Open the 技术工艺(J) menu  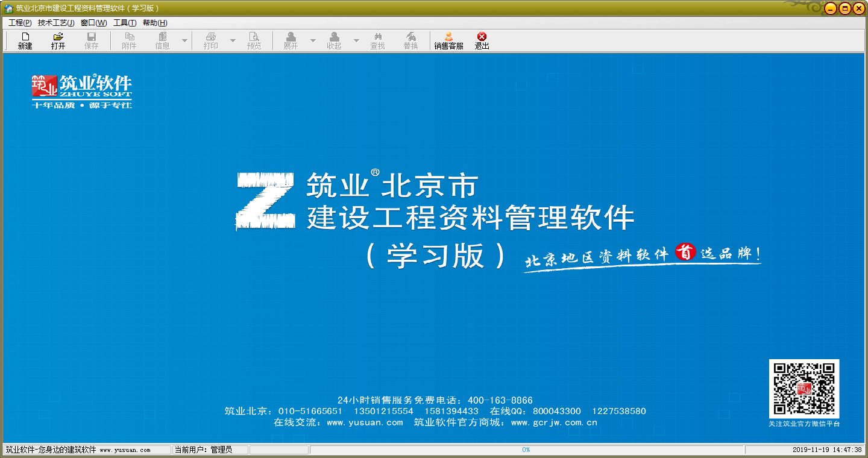coord(56,23)
